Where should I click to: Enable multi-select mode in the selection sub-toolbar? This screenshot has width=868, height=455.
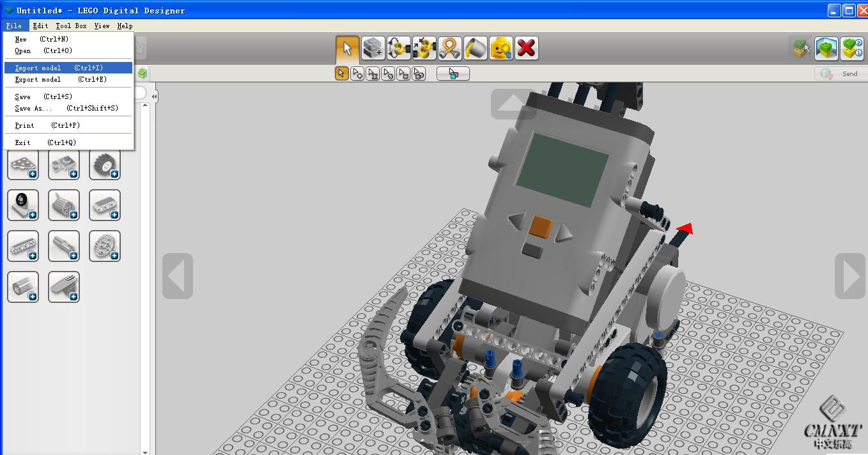coord(357,73)
